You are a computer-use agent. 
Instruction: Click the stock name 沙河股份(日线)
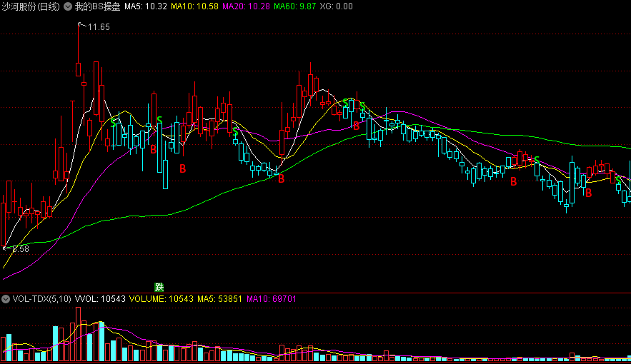(x=31, y=6)
